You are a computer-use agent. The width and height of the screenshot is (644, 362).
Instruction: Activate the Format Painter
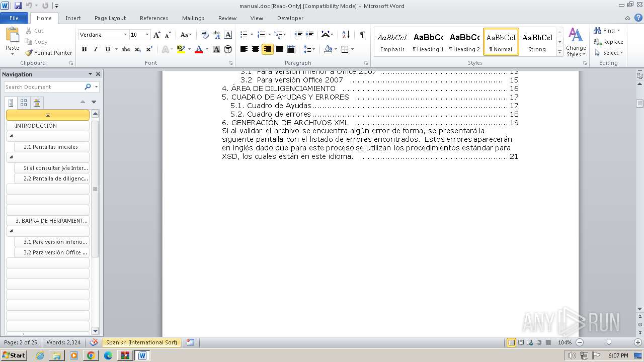click(49, 53)
